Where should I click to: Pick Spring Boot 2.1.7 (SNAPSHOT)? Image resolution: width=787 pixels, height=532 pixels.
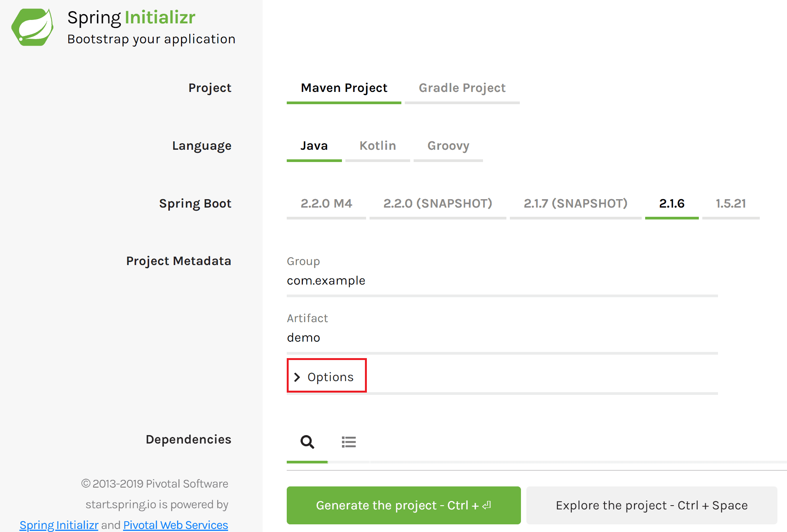[575, 204]
